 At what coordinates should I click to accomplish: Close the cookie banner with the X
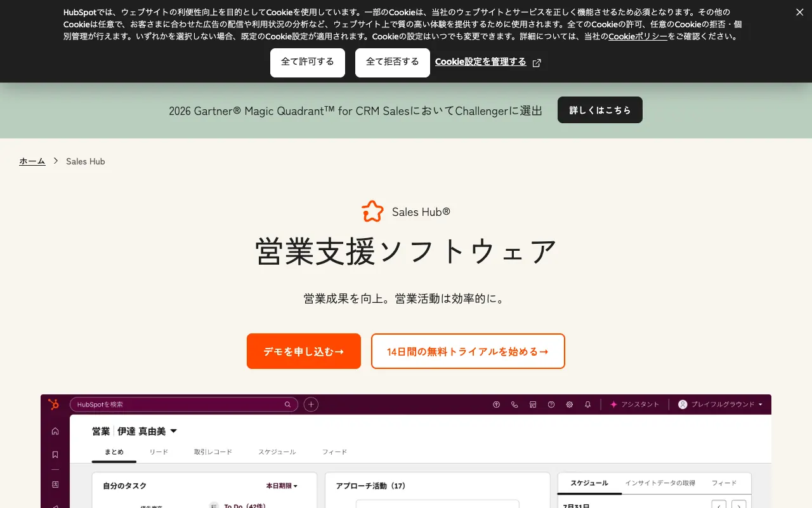click(799, 12)
